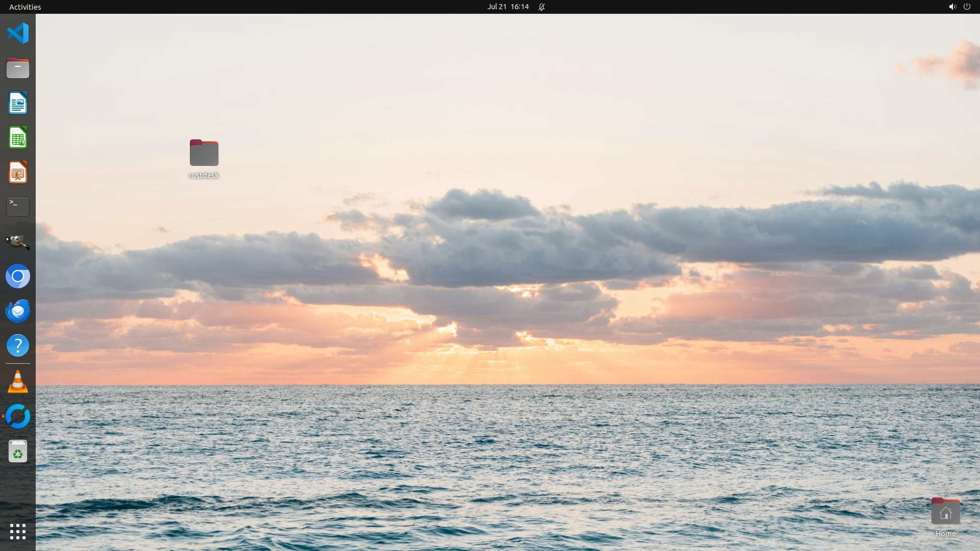This screenshot has height=551, width=980.
Task: Click the running blue circular arrows app
Action: coord(18,416)
